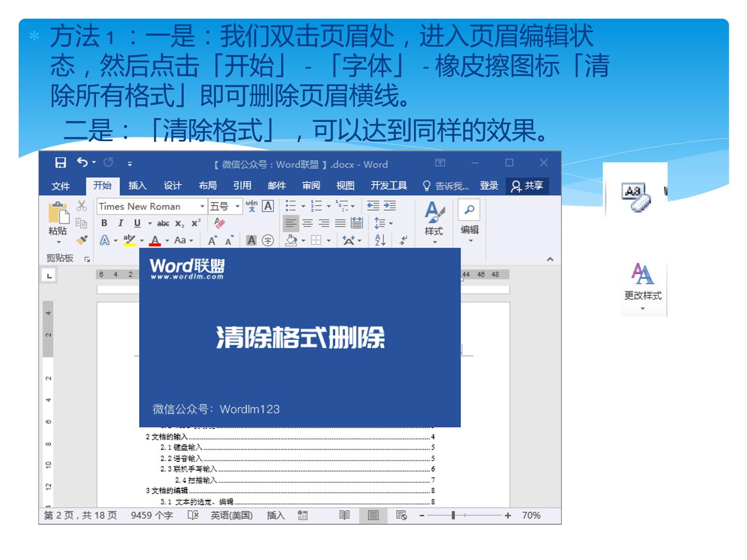Click the Undo arrow icon
Viewport: 747px width, 560px height.
coord(82,162)
